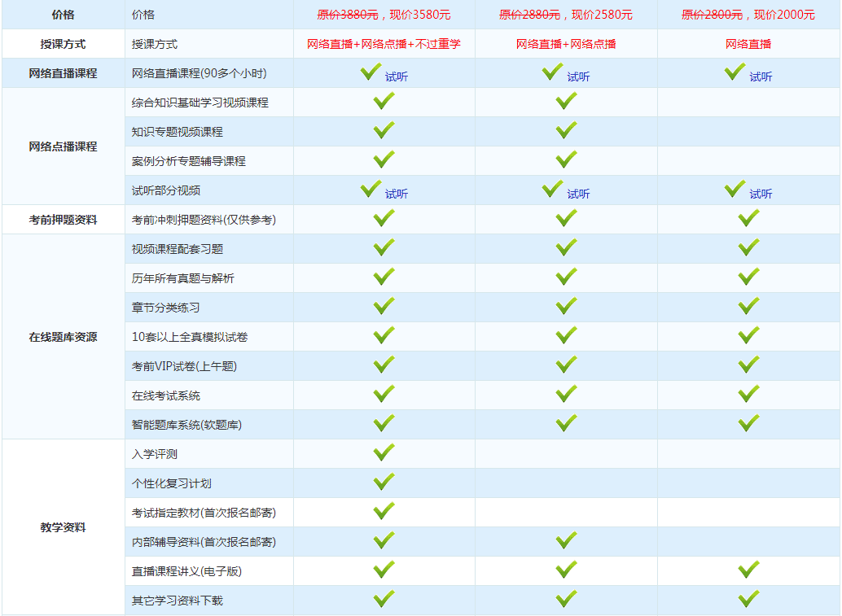This screenshot has width=842, height=616.
Task: Click 试听 link in 网络直播课程 row, 2000元 column
Action: tap(761, 76)
